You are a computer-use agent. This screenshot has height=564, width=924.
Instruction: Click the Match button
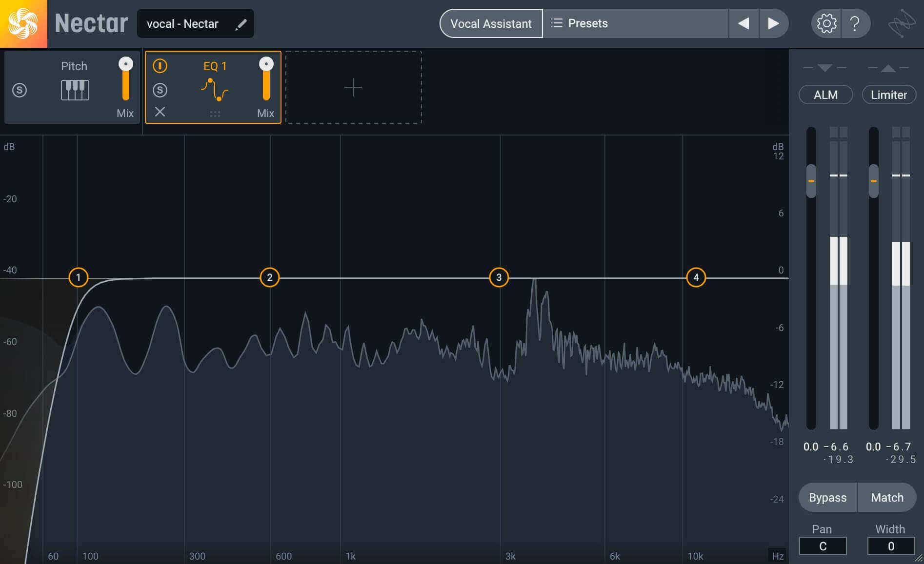point(887,497)
